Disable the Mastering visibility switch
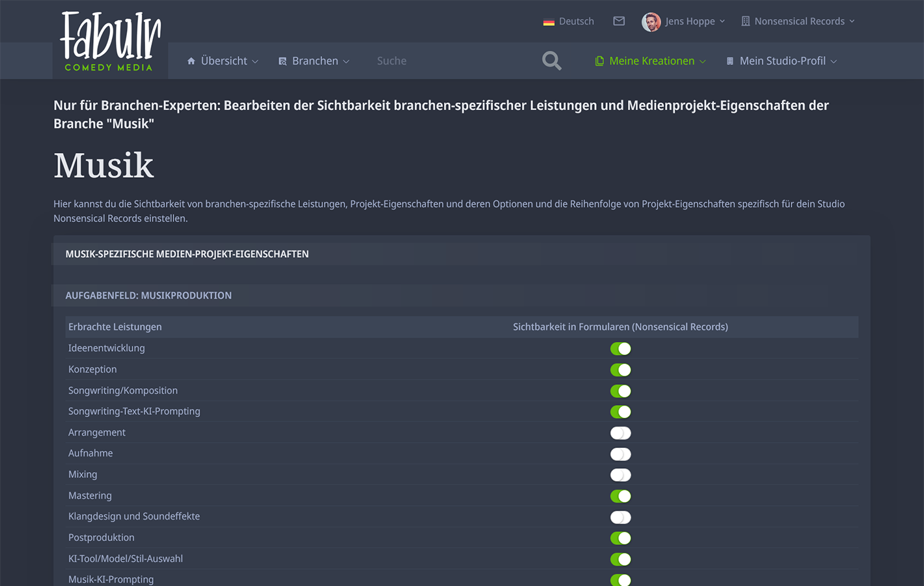The height and width of the screenshot is (586, 924). click(621, 495)
